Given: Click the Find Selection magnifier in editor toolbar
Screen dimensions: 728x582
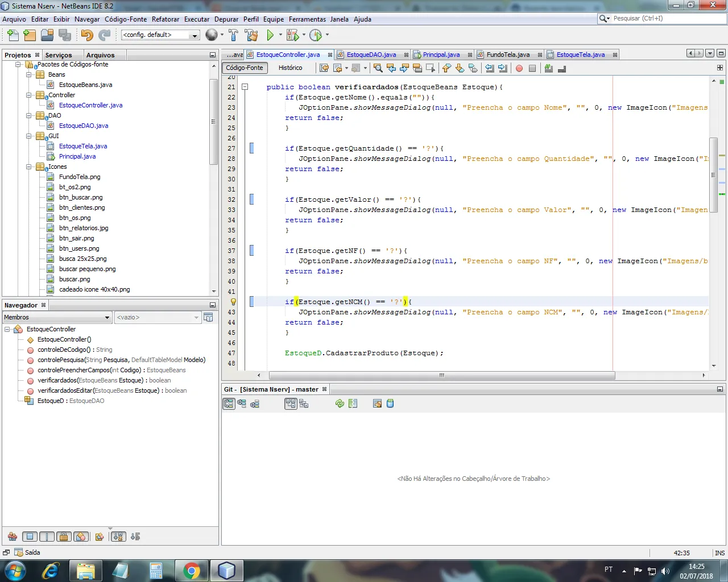Looking at the screenshot, I should [x=378, y=68].
